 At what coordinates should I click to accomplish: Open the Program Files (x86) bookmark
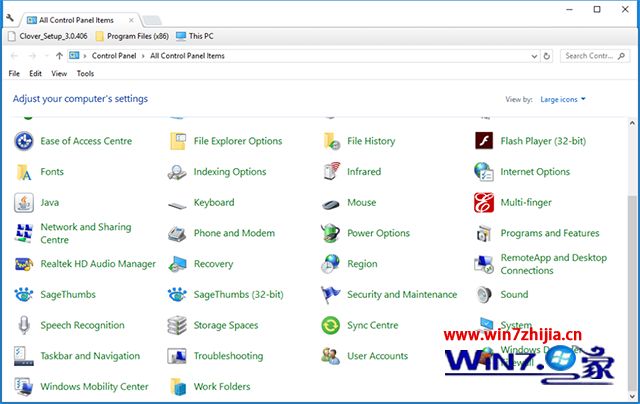[132, 36]
